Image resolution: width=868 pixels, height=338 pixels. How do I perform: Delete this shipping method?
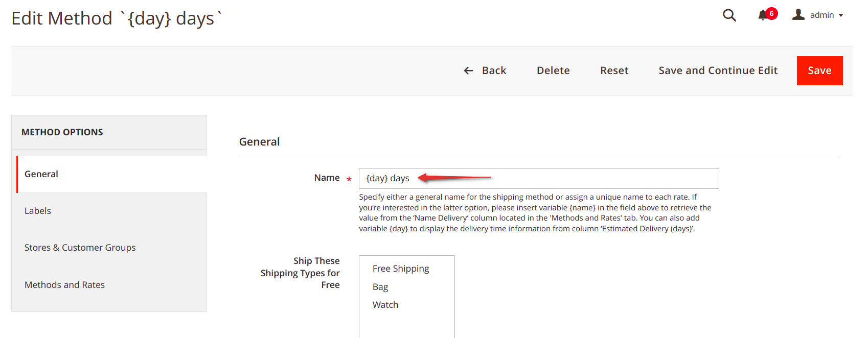(553, 70)
